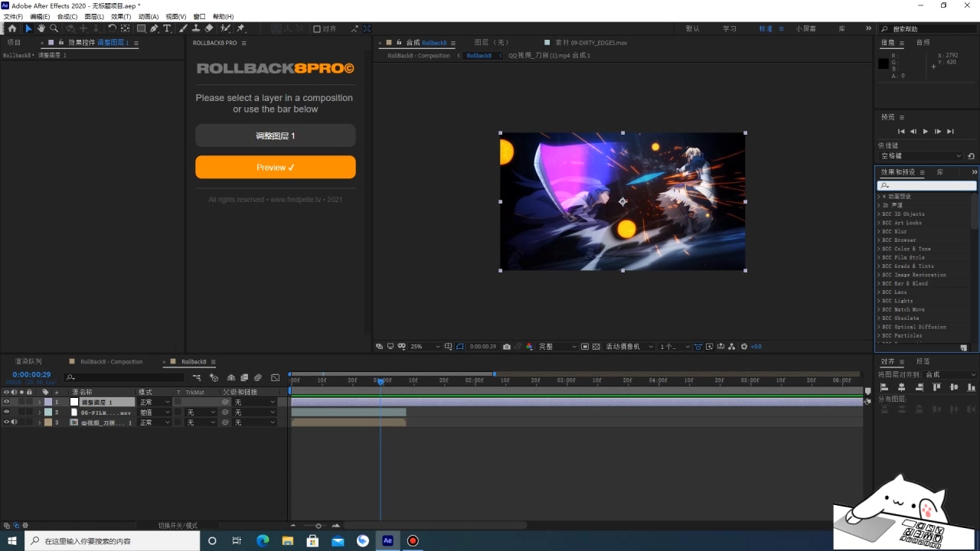980x551 pixels.
Task: Toggle transparency grid in viewer
Action: 596,346
